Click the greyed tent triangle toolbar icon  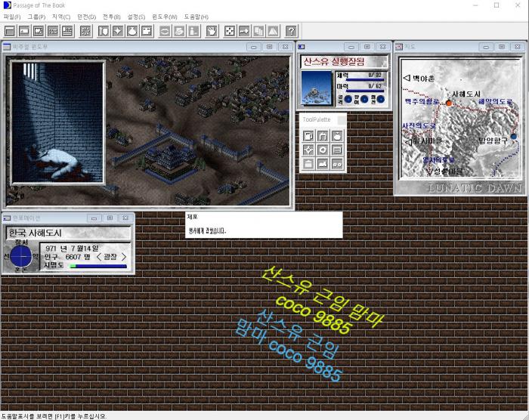(x=273, y=31)
